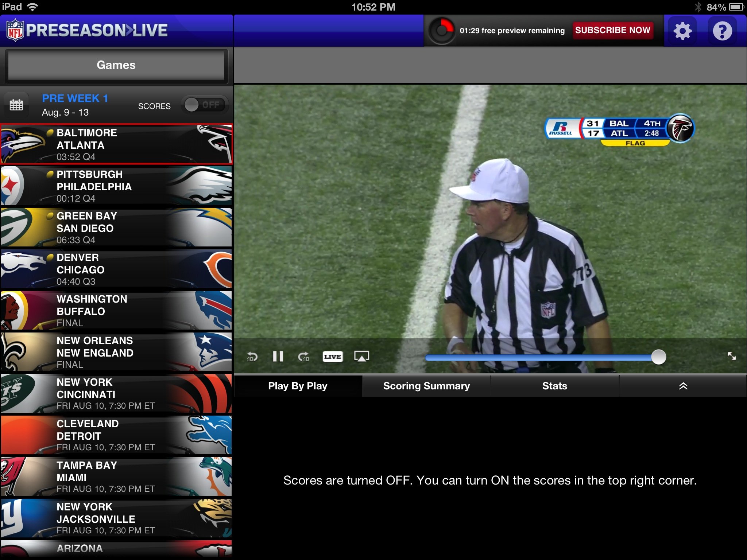Click SUBSCRIBE NOW button
Image resolution: width=747 pixels, height=560 pixels.
tap(613, 30)
